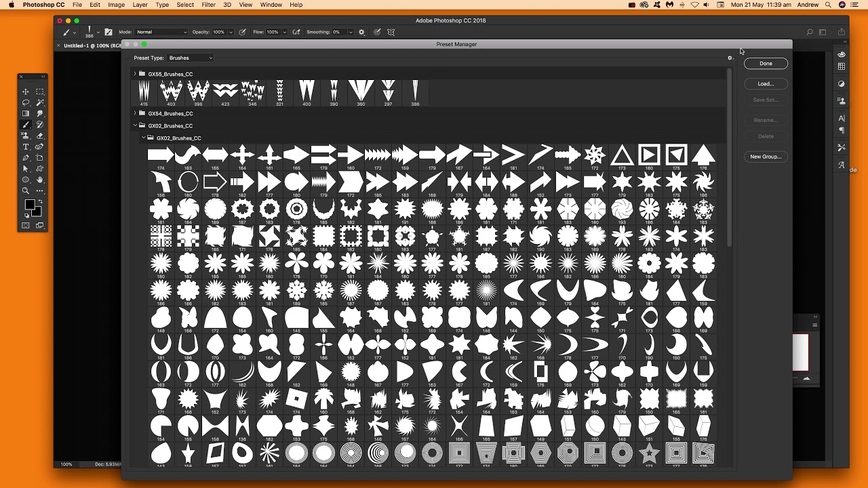Select the Hand tool
Image resolution: width=868 pixels, height=488 pixels.
(40, 180)
